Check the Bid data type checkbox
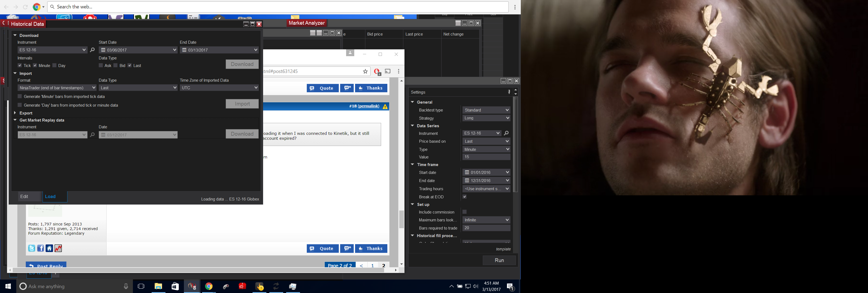Viewport: 868px width, 293px height. (116, 65)
